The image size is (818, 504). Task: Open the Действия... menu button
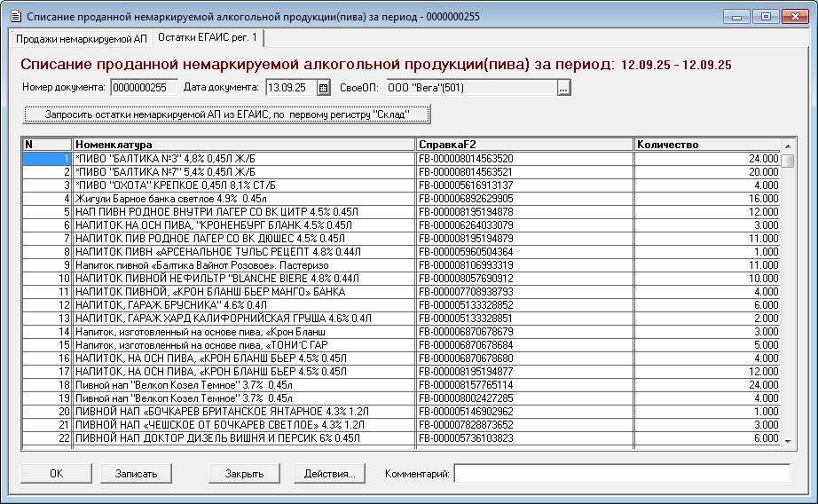329,474
